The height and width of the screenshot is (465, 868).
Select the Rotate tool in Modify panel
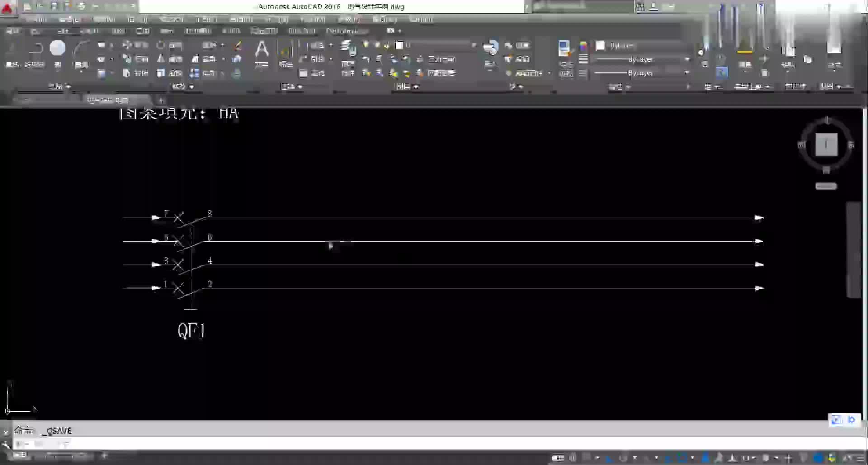[x=169, y=45]
